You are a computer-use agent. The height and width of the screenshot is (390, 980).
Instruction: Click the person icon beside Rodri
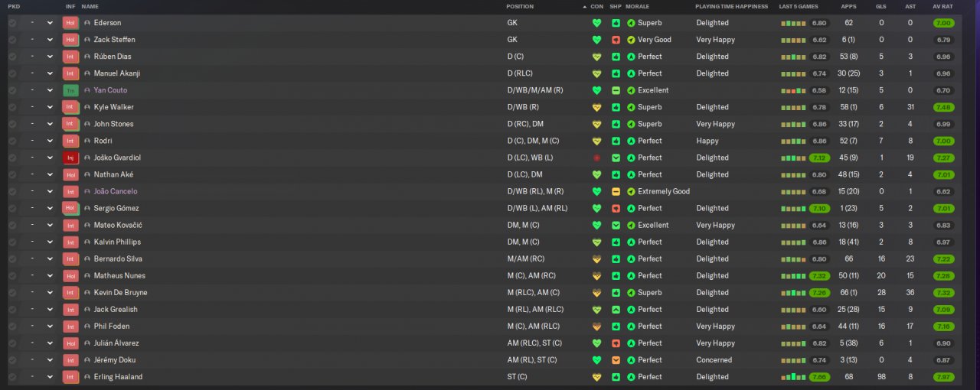click(x=87, y=141)
